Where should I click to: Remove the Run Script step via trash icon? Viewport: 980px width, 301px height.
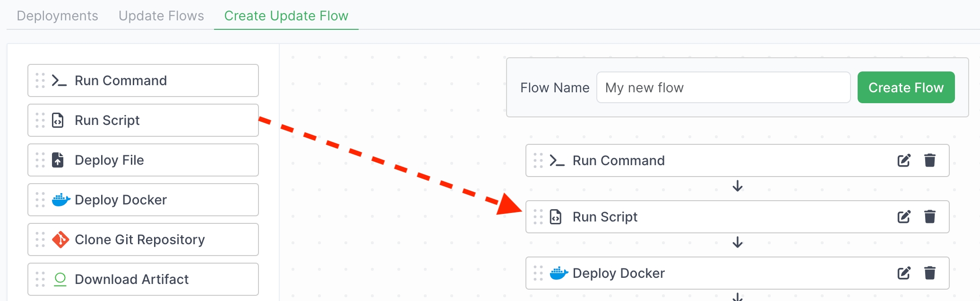929,217
